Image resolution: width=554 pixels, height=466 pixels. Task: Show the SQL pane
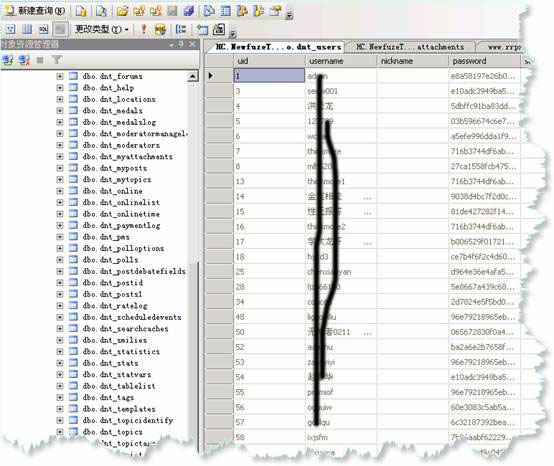[43, 29]
